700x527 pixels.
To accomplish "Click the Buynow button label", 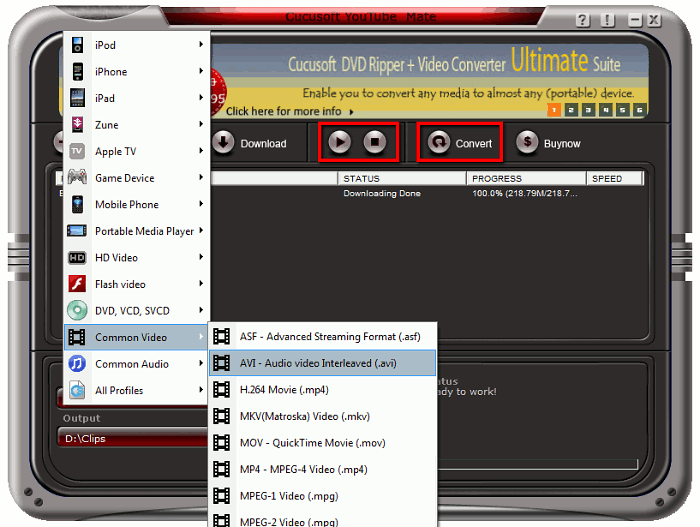I will point(562,143).
